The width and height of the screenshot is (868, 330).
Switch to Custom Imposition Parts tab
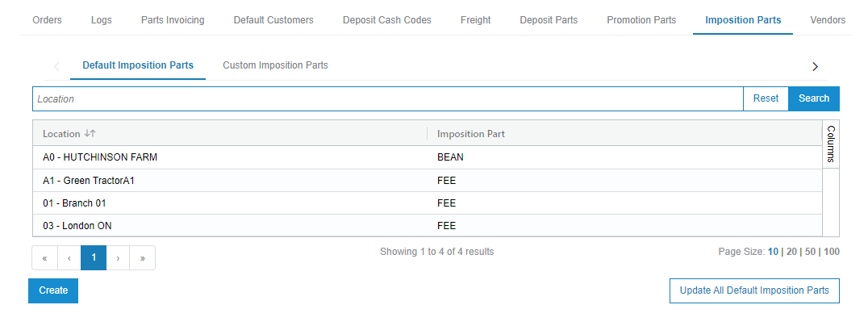(x=275, y=65)
